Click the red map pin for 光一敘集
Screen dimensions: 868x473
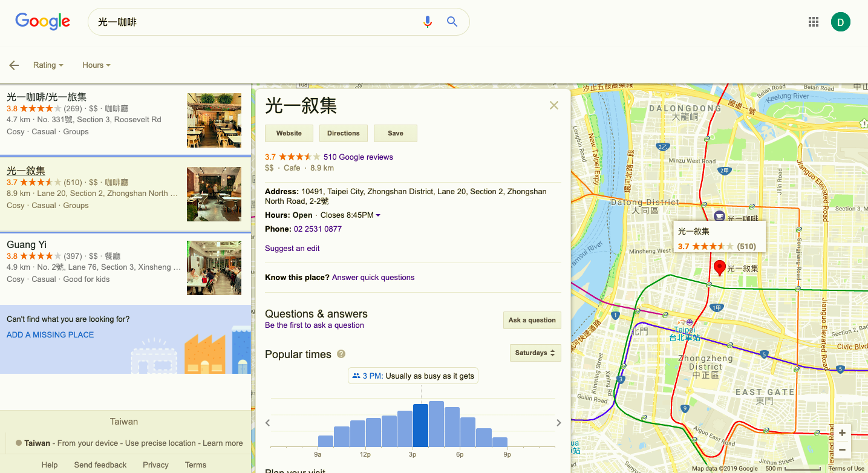[719, 267]
